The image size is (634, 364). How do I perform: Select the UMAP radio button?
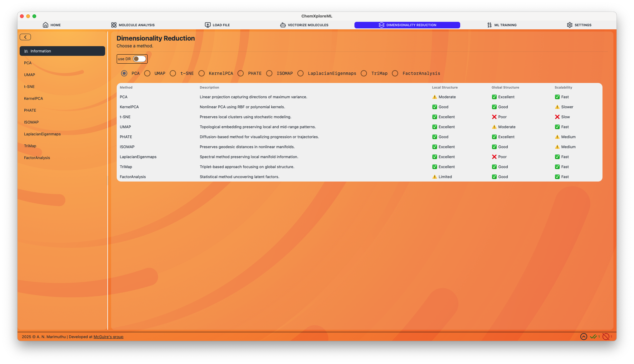pyautogui.click(x=147, y=73)
